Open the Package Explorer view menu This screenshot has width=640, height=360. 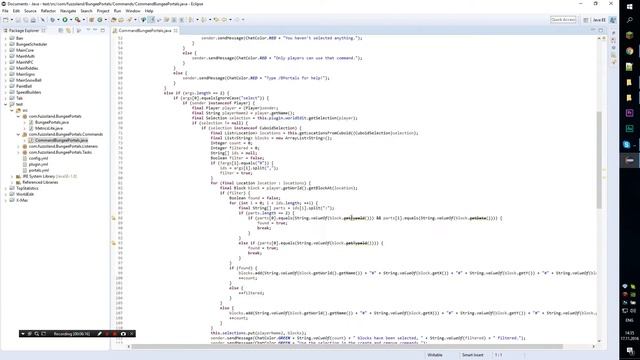tap(88, 31)
